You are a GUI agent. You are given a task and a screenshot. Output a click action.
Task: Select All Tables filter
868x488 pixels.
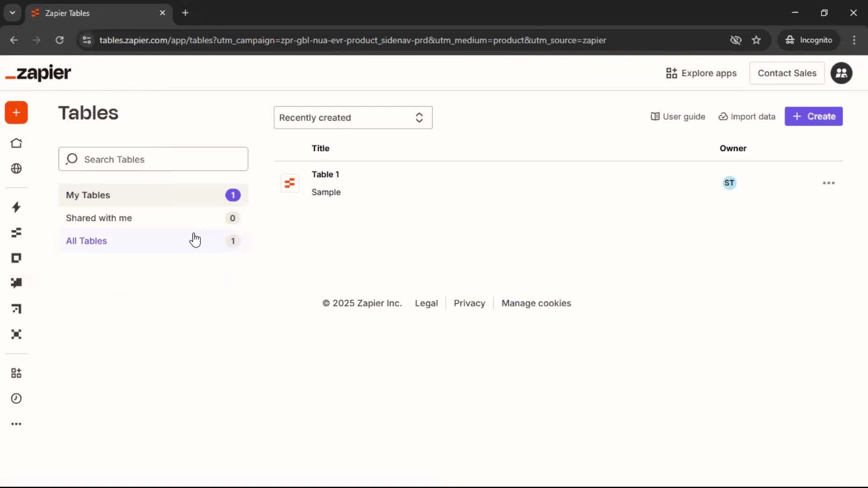tap(153, 241)
